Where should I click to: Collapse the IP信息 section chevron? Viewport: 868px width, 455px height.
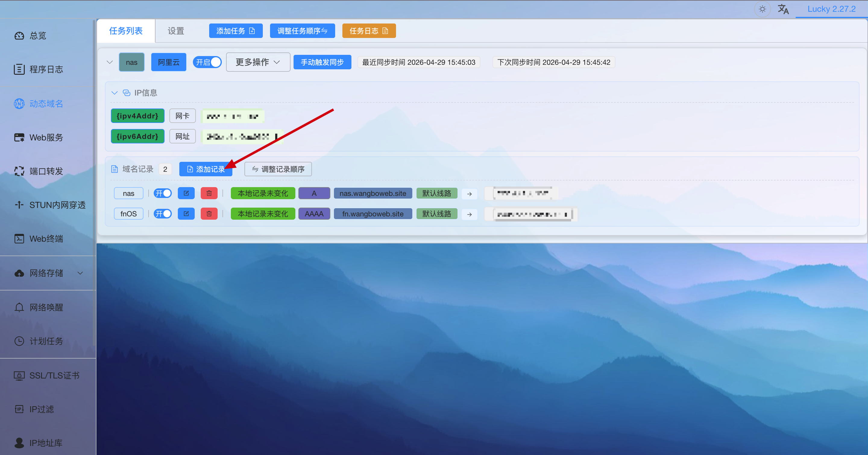[x=115, y=93]
